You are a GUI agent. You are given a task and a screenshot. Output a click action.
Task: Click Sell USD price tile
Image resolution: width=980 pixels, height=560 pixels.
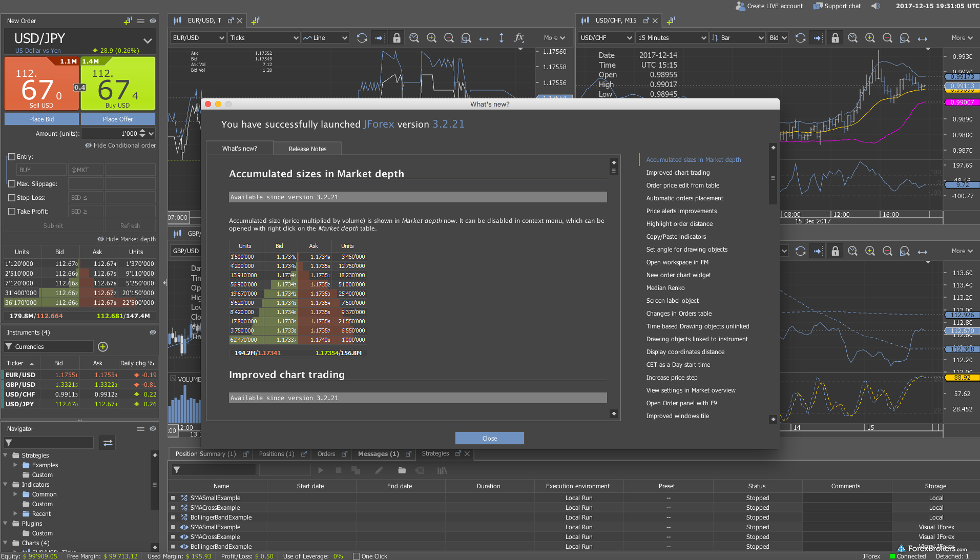(41, 83)
